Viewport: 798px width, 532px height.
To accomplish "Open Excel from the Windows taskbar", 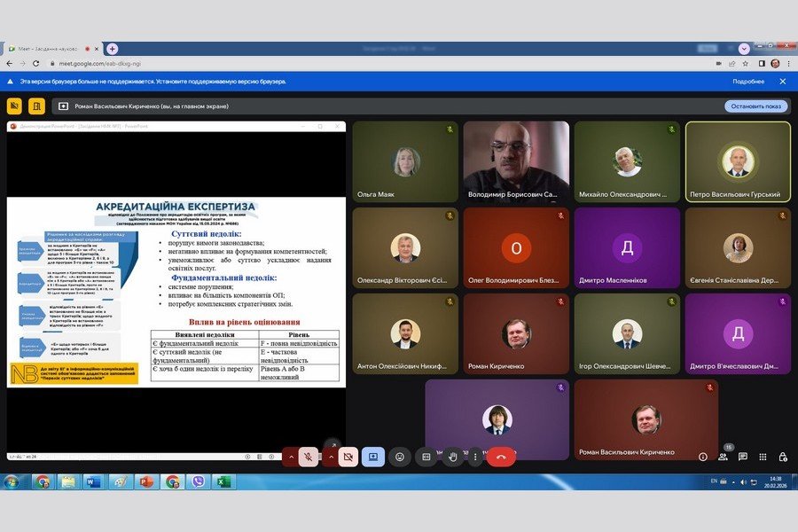I will point(223,482).
